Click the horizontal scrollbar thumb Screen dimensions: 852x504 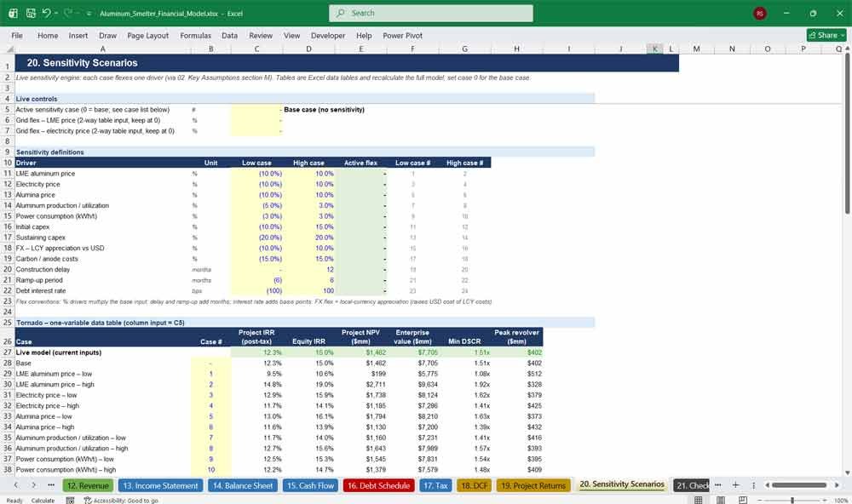pyautogui.click(x=799, y=485)
